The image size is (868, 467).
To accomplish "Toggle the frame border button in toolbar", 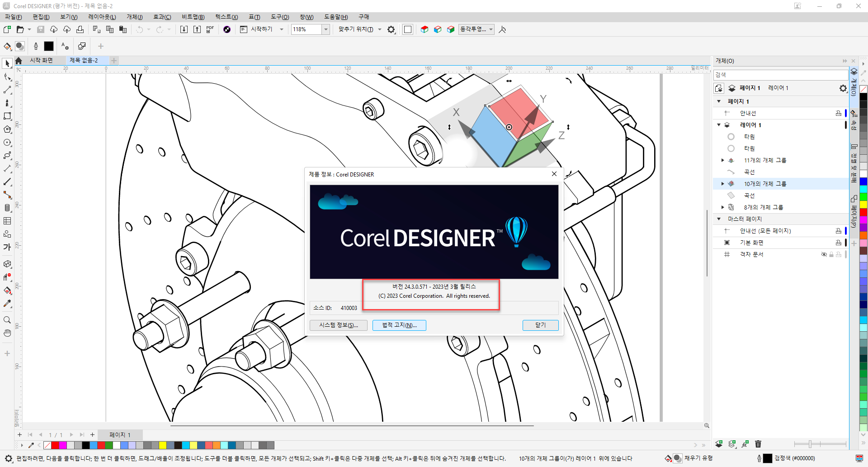I will 408,29.
